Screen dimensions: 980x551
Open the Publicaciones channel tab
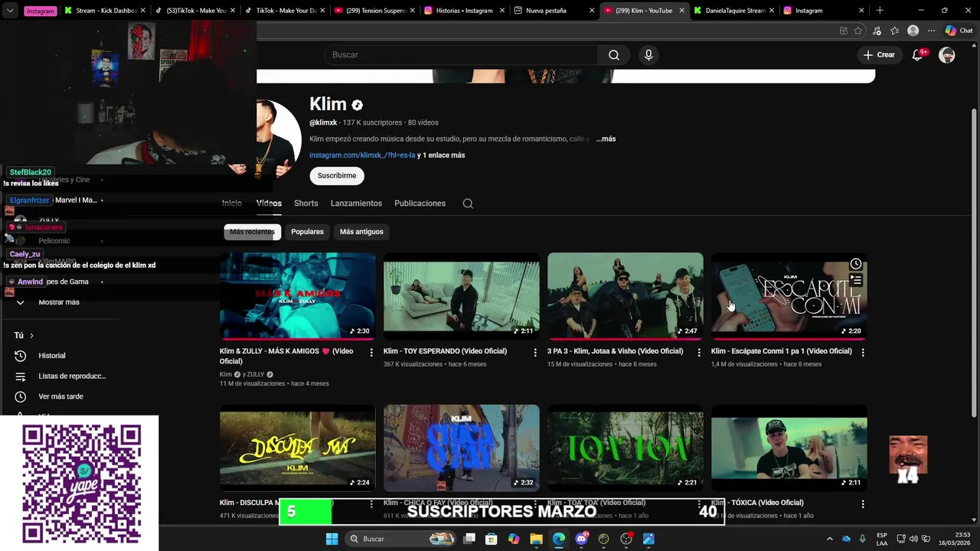[x=420, y=204]
